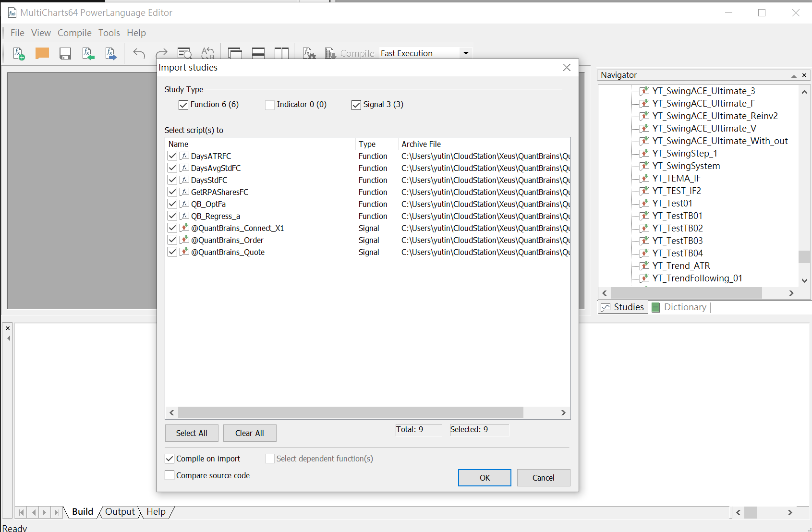The height and width of the screenshot is (532, 812).
Task: Click the Find magnifier toolbar icon
Action: (184, 53)
